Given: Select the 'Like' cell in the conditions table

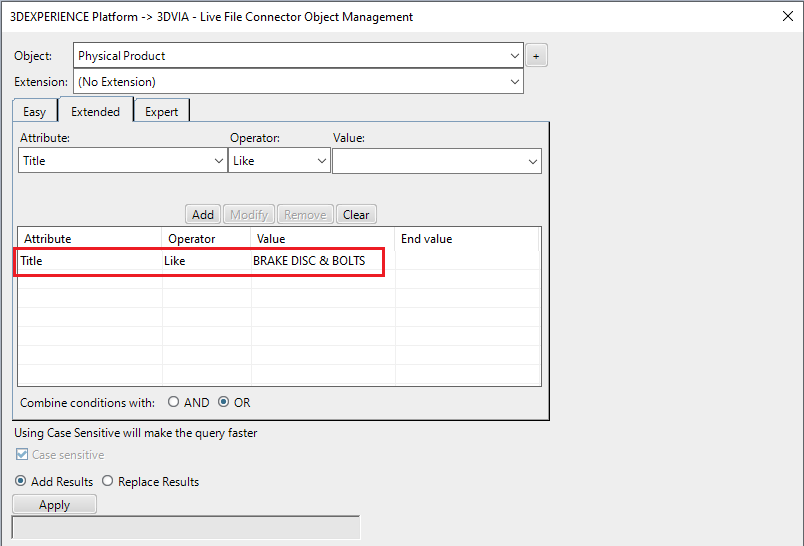Looking at the screenshot, I should pyautogui.click(x=207, y=260).
